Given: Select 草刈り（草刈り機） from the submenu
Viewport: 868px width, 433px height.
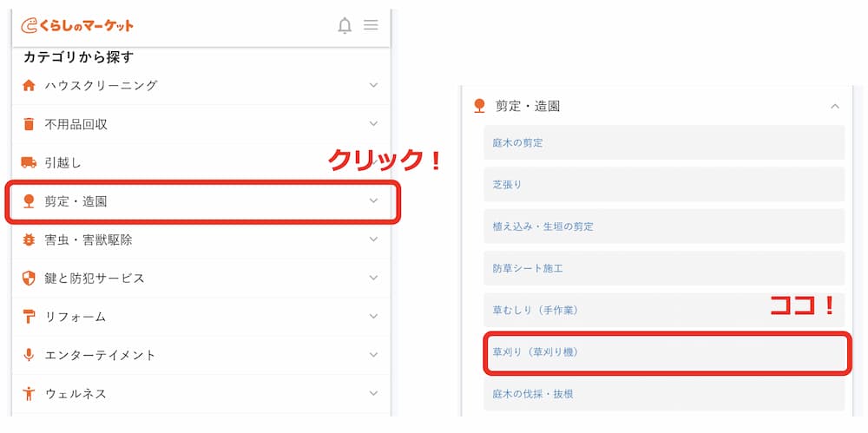Looking at the screenshot, I should tap(664, 352).
